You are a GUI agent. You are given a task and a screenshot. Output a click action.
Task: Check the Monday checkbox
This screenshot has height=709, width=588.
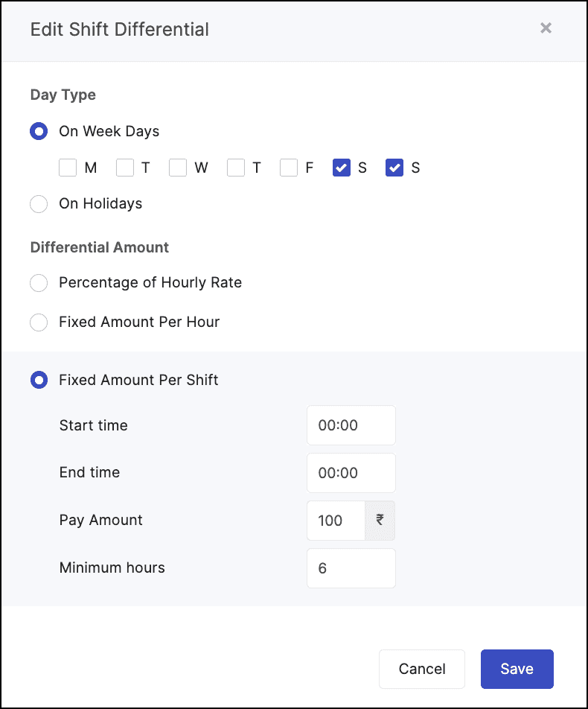click(x=67, y=168)
